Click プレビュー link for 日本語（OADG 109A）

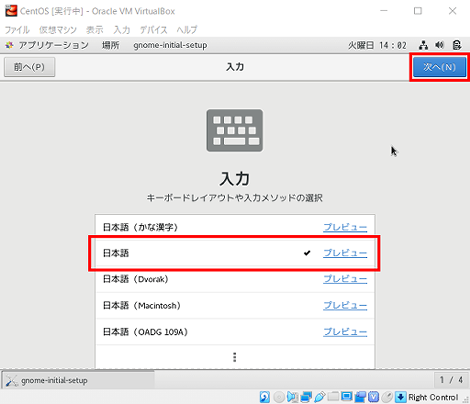pyautogui.click(x=345, y=332)
